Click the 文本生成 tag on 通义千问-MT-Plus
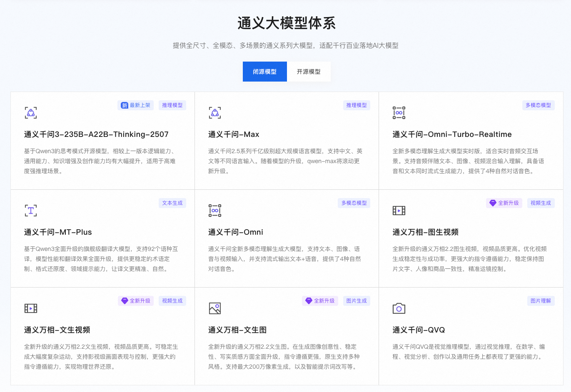This screenshot has height=392, width=571. (x=172, y=203)
